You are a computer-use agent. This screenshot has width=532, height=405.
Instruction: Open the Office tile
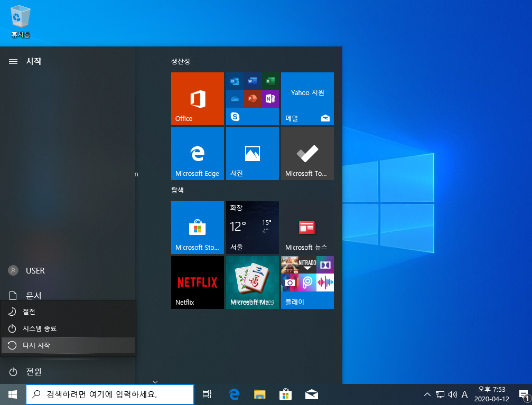point(198,99)
